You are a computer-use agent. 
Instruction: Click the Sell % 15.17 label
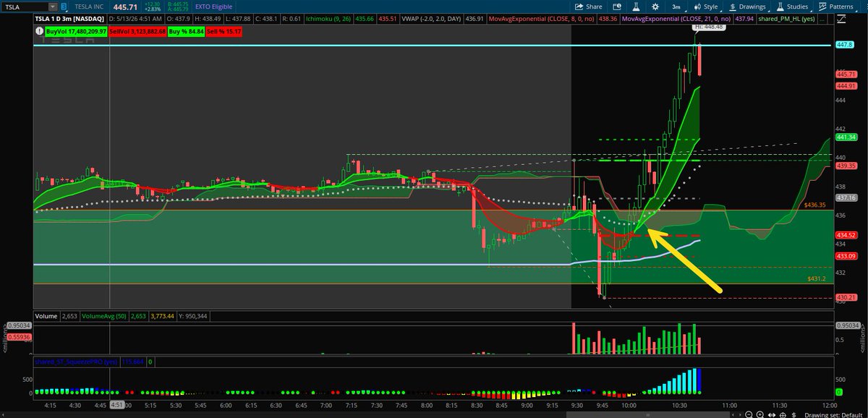pos(225,32)
